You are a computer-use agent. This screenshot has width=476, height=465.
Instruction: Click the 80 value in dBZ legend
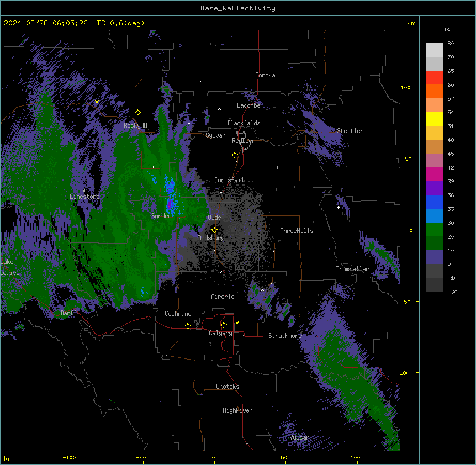451,44
